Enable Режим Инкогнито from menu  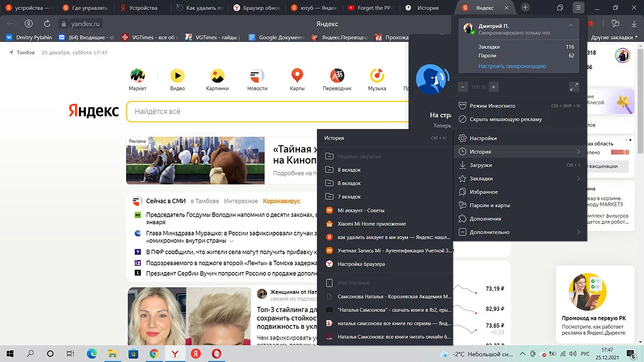492,106
